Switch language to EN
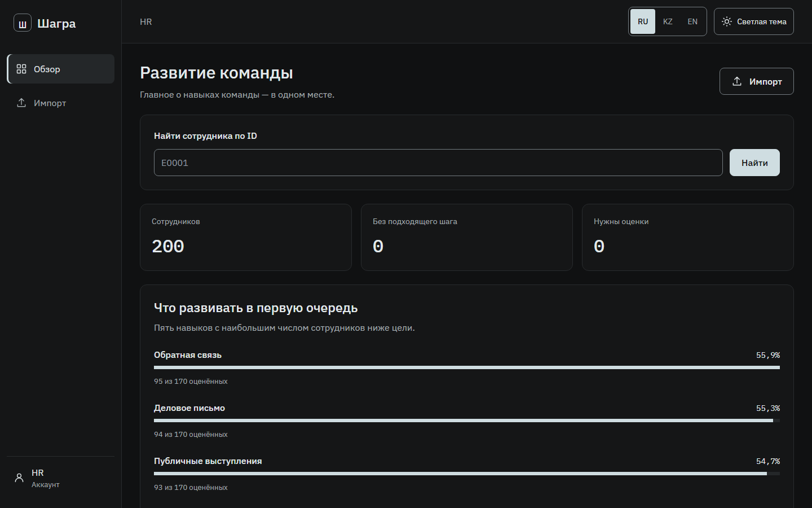Viewport: 812px width, 508px height. 692,21
